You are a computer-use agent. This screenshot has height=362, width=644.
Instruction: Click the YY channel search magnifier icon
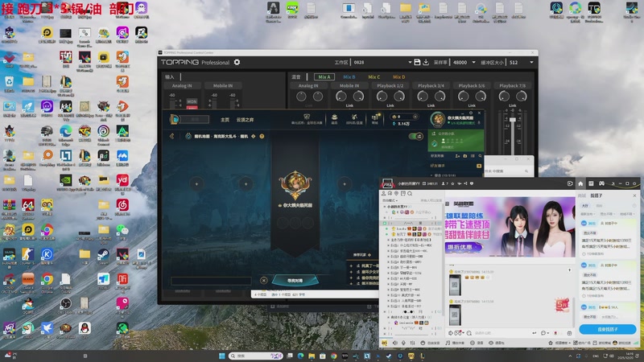point(410,193)
